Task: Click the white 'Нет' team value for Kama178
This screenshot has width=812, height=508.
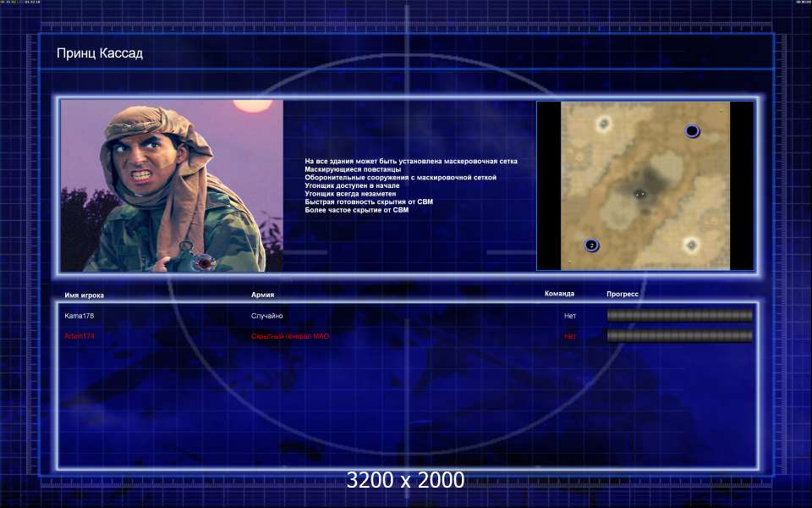Action: coord(570,316)
